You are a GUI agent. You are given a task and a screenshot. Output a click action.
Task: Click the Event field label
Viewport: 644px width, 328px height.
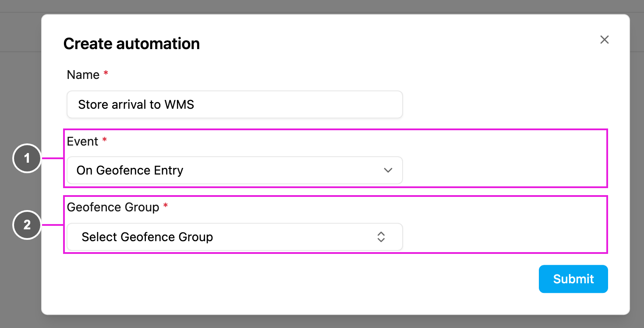(82, 141)
